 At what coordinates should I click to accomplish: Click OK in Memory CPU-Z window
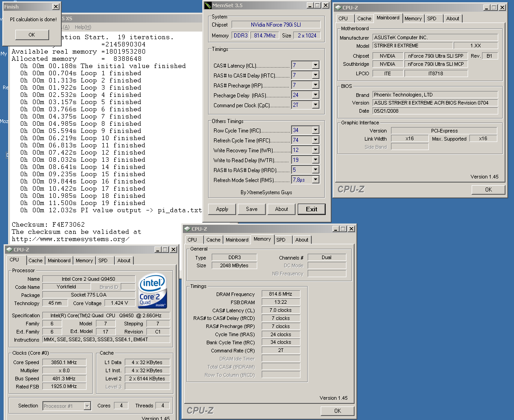[337, 411]
